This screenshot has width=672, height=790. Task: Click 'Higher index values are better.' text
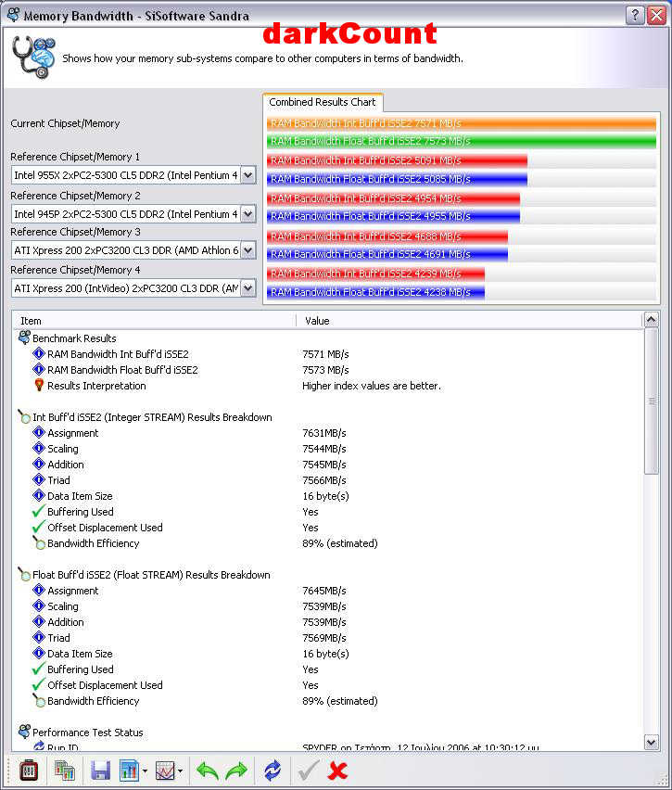tap(372, 386)
